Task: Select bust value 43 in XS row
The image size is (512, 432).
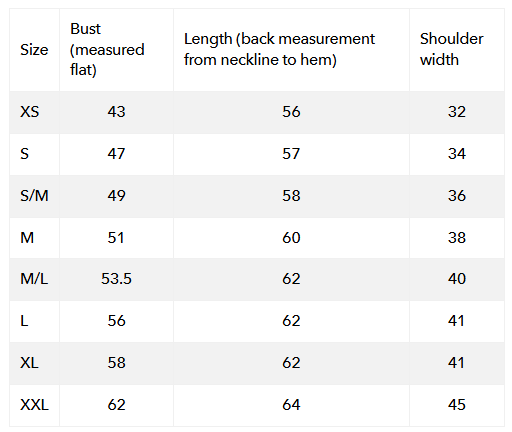Action: [x=116, y=112]
